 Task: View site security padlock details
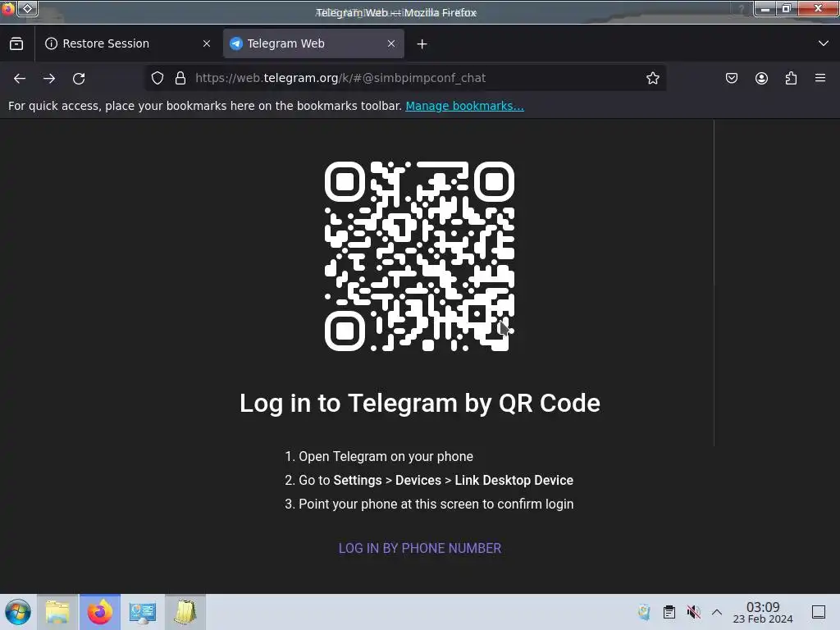point(180,78)
